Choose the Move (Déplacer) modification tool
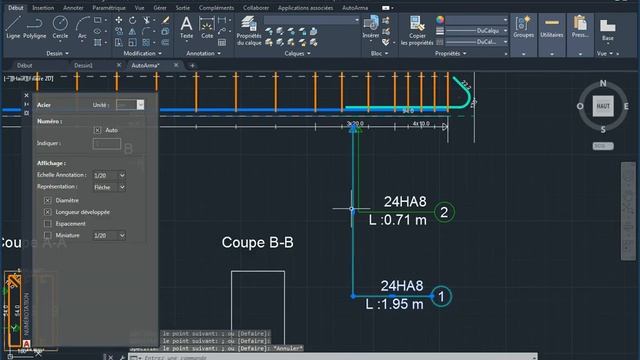 (119, 20)
